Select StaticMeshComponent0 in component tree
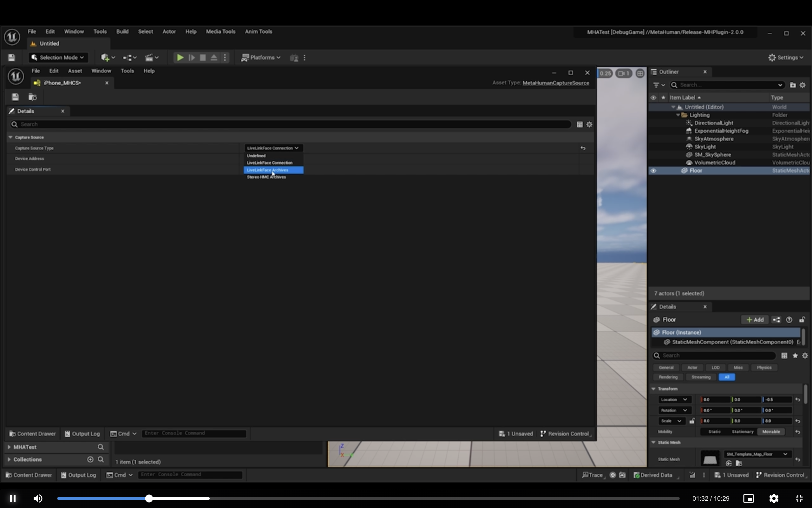This screenshot has height=508, width=812. click(732, 342)
